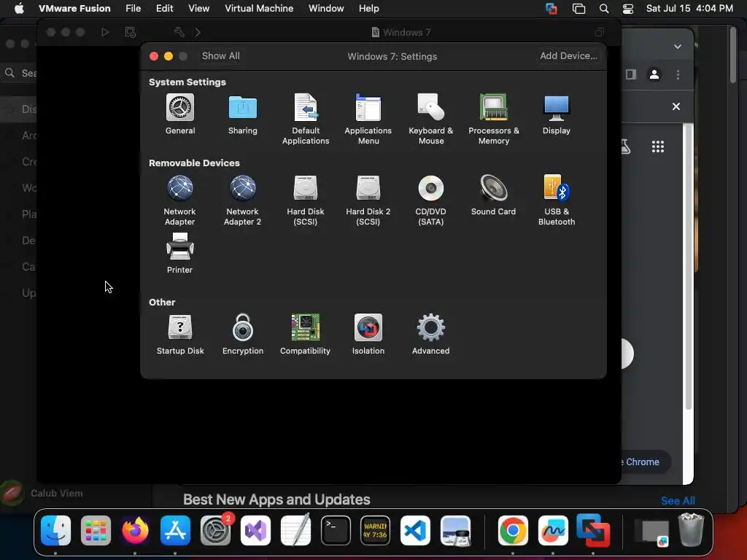Toggle the Chrome side panel icon
This screenshot has height=560, width=747.
[x=631, y=74]
